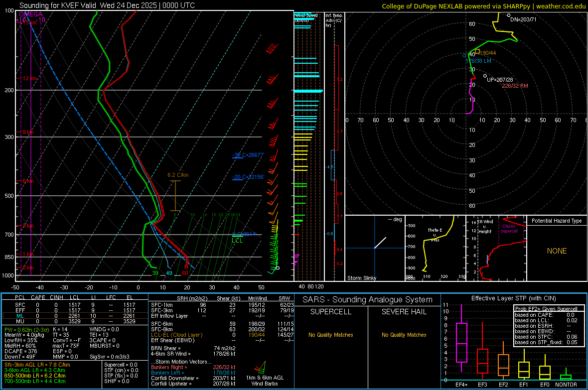This screenshot has width=588, height=390.
Task: Click the green surface dewpoint value 39
Action: tap(155, 273)
